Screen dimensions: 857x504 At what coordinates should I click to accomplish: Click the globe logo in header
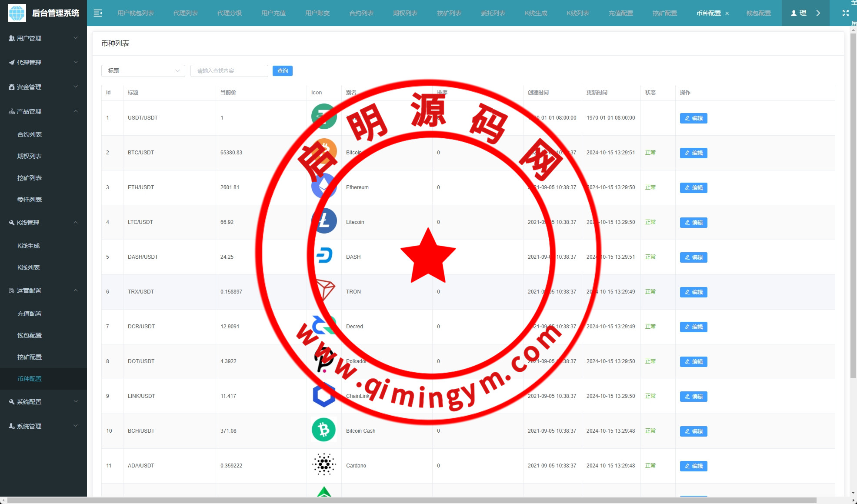coord(17,13)
